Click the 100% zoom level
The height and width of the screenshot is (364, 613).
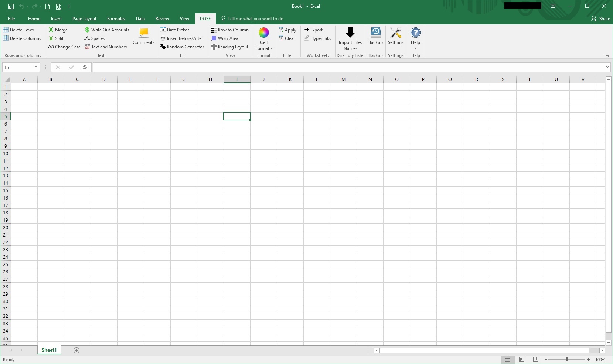(x=600, y=359)
